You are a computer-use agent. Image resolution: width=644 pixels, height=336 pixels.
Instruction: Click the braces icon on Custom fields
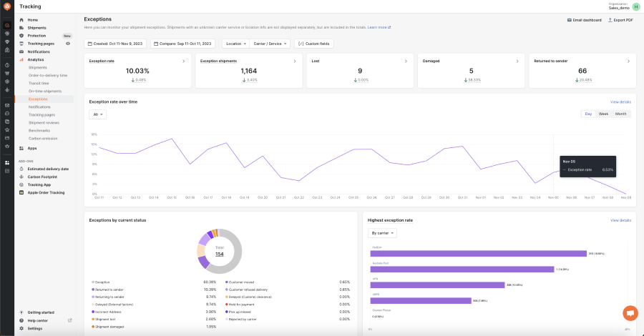[x=301, y=44]
